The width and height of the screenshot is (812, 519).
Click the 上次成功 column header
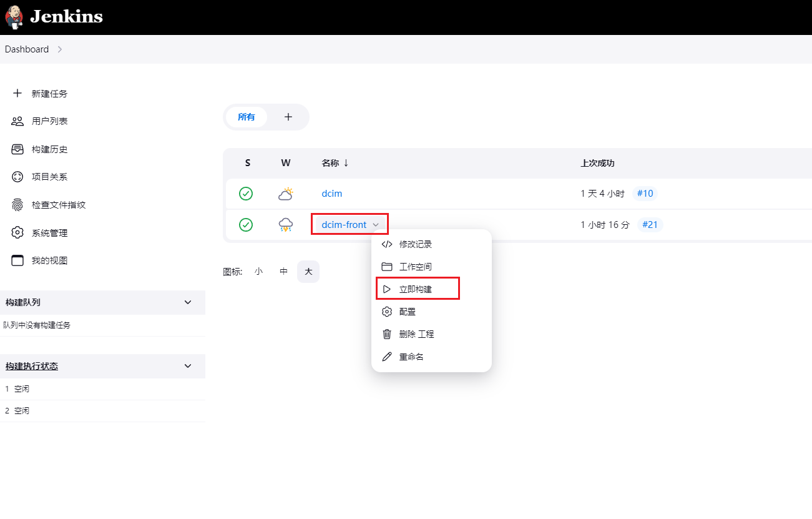pos(597,163)
